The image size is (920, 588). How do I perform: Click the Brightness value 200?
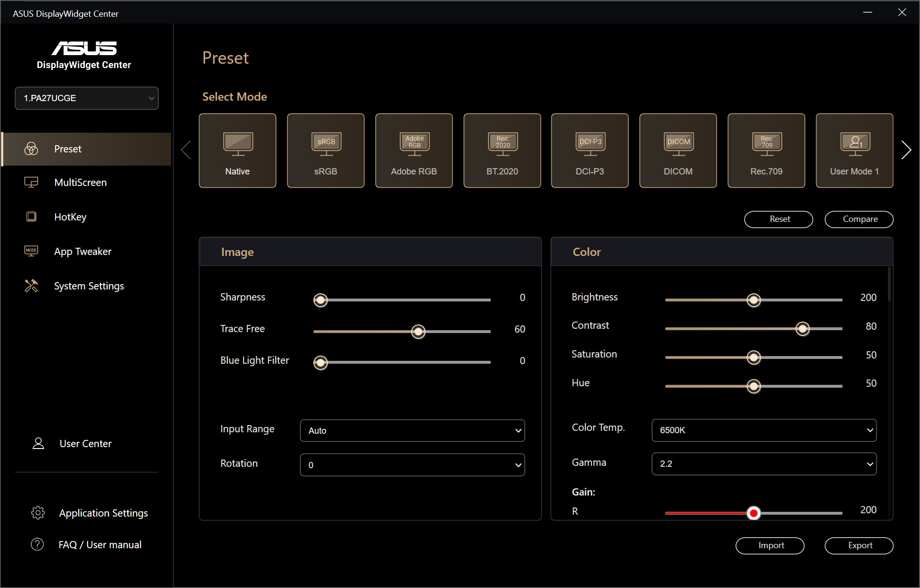868,298
